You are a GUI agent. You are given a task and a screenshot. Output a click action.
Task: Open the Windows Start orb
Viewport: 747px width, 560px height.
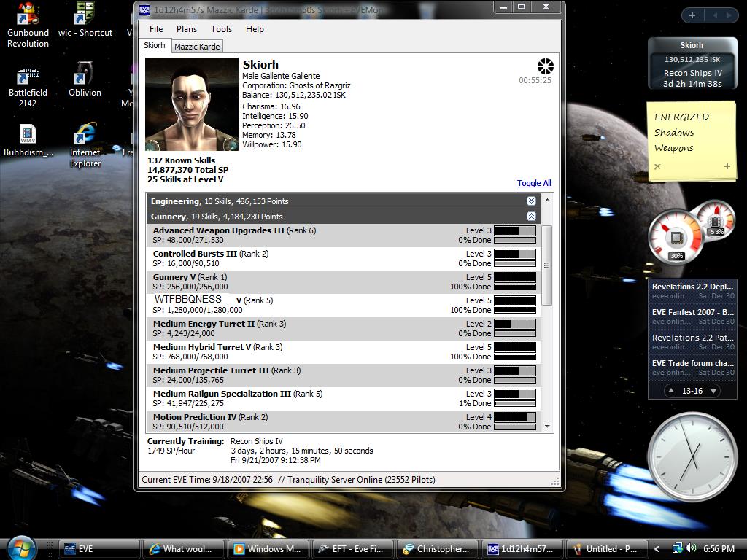(20, 548)
